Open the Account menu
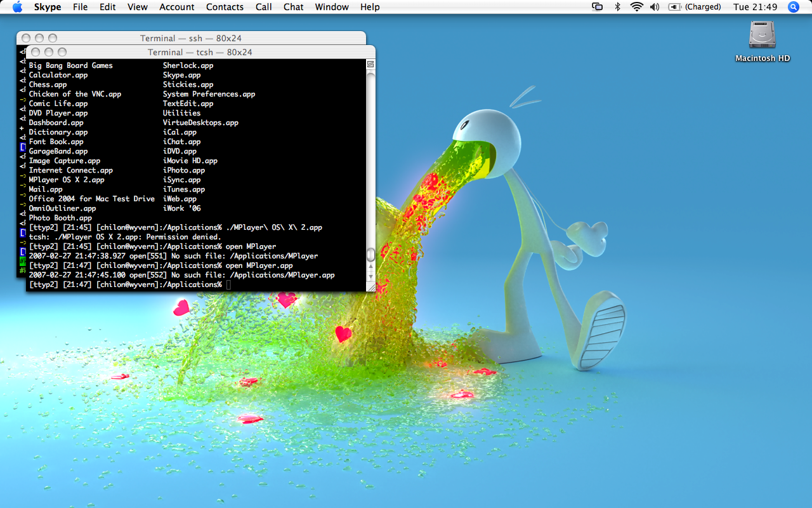Image resolution: width=812 pixels, height=508 pixels. click(176, 7)
